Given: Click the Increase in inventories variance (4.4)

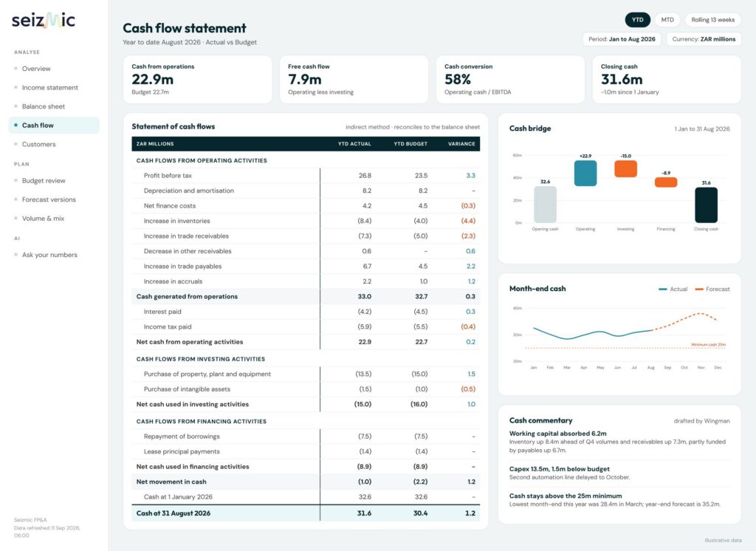Looking at the screenshot, I should 467,221.
